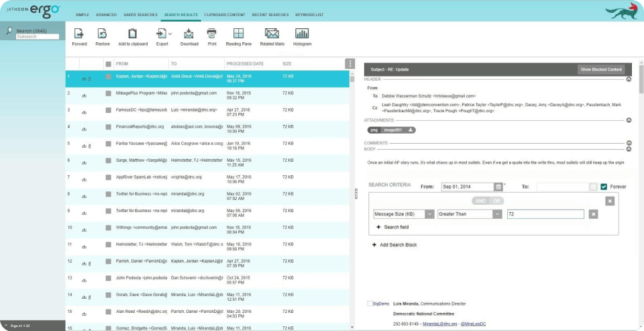This screenshot has width=644, height=331.
Task: Toggle the select-all checkbox in header
Action: point(109,64)
